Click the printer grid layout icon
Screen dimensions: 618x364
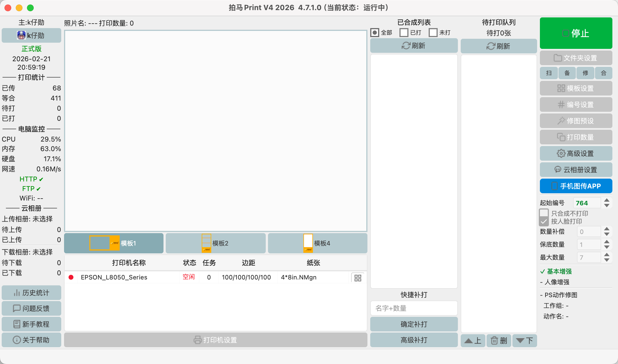(x=358, y=278)
